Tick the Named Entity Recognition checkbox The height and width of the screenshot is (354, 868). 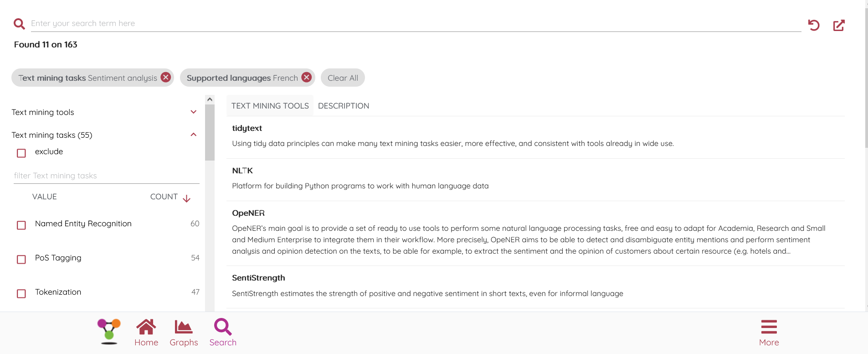pos(21,225)
